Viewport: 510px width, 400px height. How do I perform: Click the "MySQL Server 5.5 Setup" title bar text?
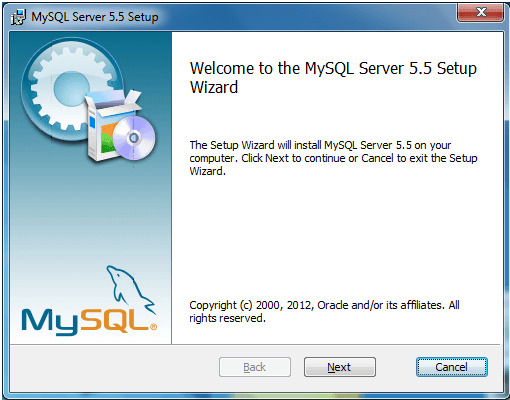point(95,17)
